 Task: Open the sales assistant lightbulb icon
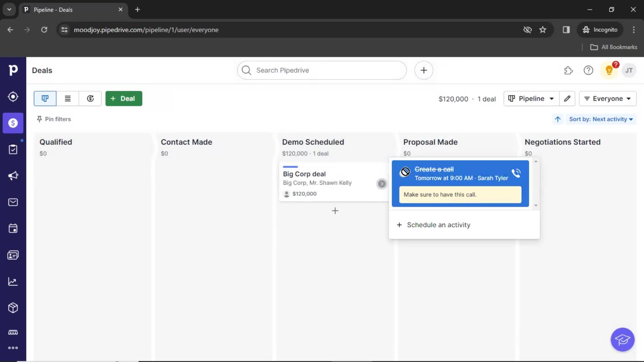tap(609, 70)
